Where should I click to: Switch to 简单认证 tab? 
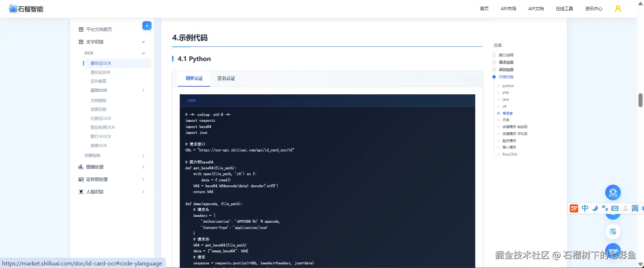[194, 79]
